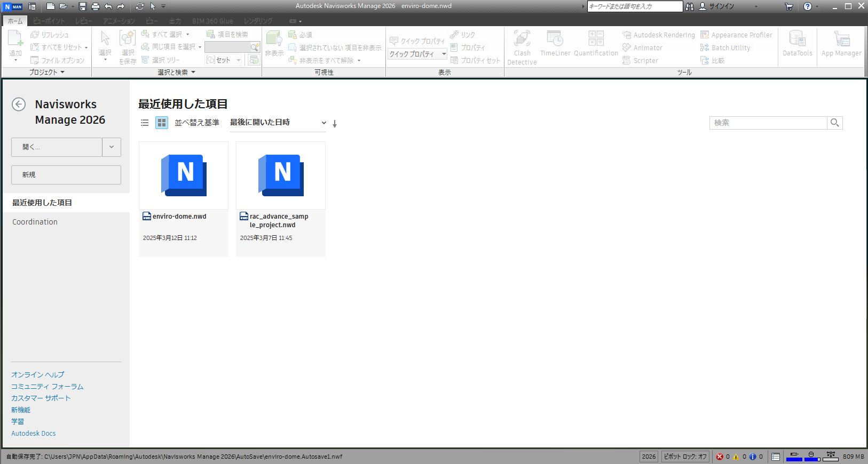Click the Select cursor icon in quick access toolbar
The image size is (868, 464).
click(153, 6)
